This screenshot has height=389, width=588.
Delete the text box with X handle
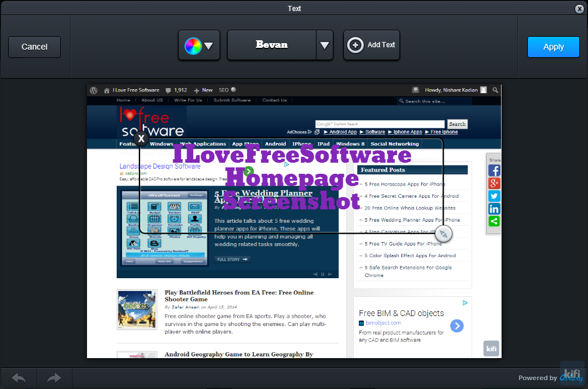[x=141, y=139]
